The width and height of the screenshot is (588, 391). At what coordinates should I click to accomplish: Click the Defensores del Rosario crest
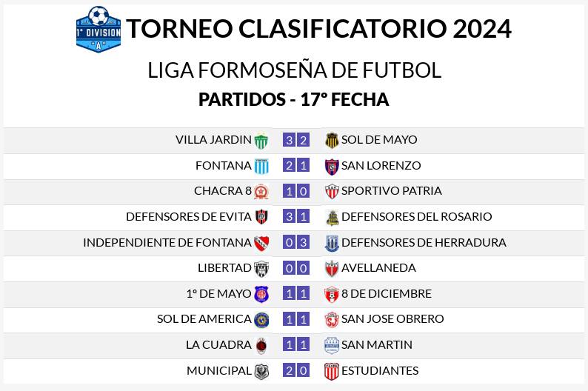333,218
